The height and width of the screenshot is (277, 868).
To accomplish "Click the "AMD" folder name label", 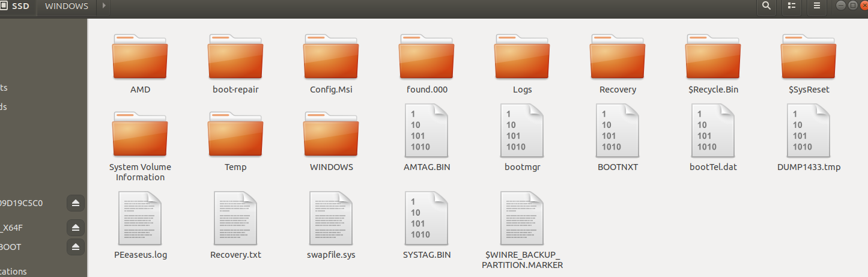I will pos(140,90).
